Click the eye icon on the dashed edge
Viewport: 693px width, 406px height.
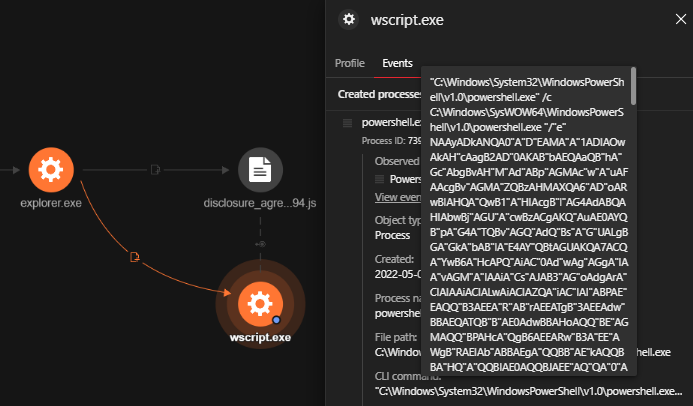click(260, 243)
